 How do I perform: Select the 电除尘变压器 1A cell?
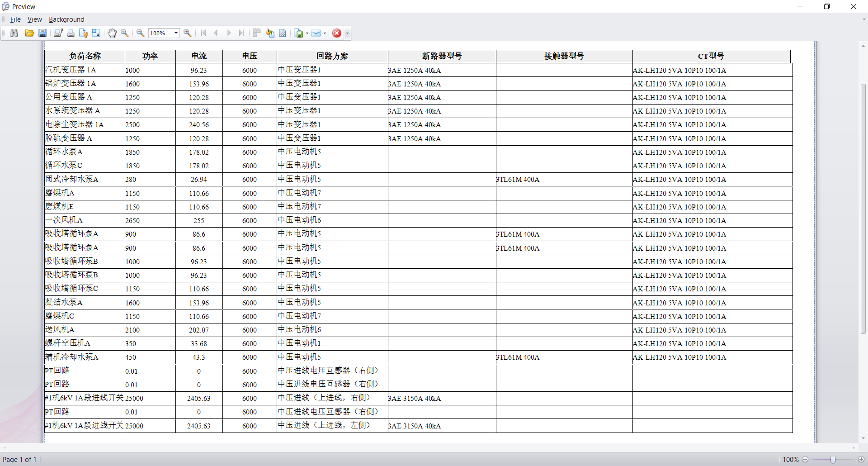click(85, 124)
